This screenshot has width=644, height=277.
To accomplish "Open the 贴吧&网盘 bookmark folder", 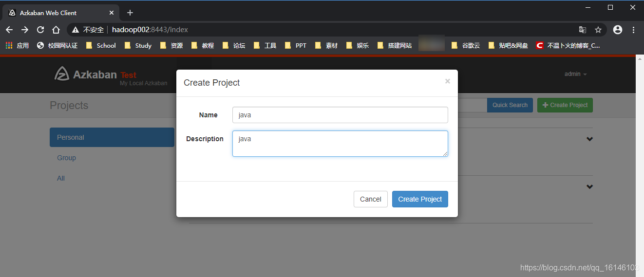I will (508, 45).
